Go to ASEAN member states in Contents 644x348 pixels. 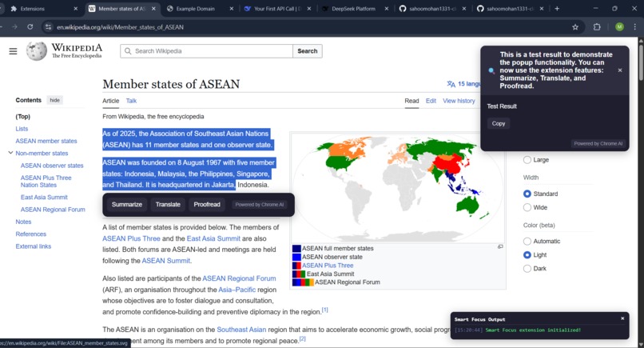click(46, 141)
